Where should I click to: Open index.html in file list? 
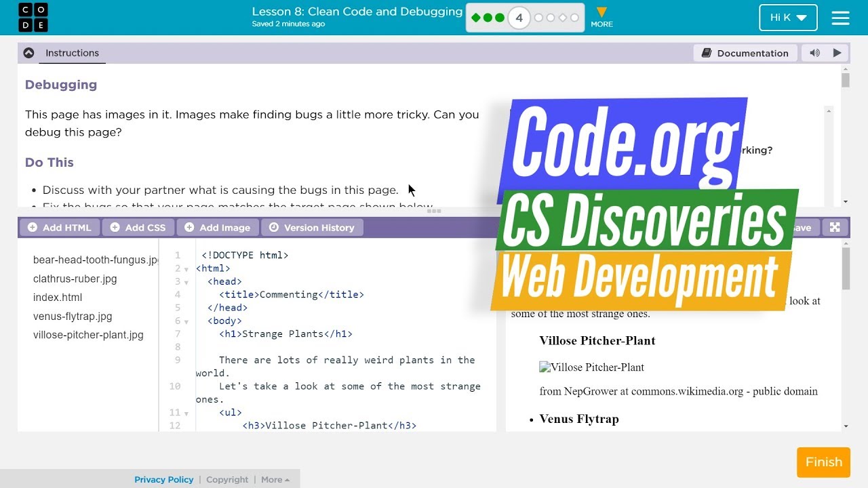point(58,298)
